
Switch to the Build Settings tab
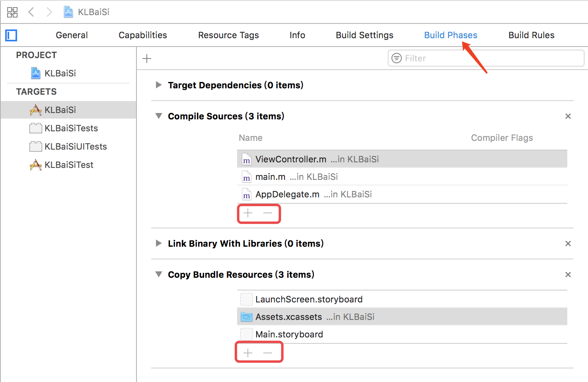(x=364, y=35)
